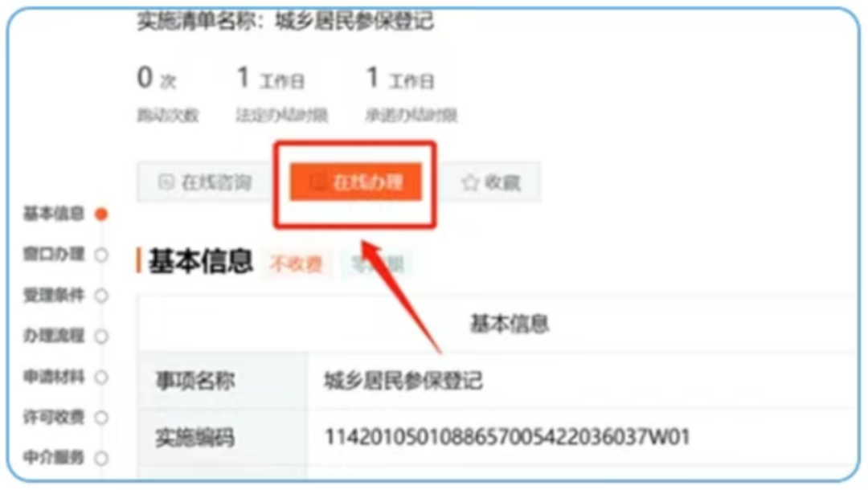Click the circle marker beside 窗口办理
Screen dimensions: 868x490
tap(101, 255)
